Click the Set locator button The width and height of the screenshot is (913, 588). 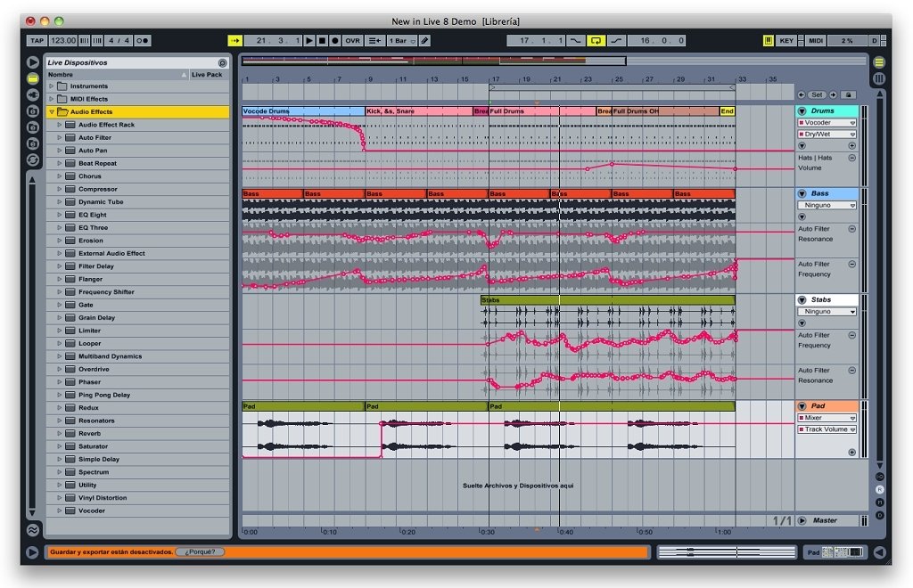818,94
